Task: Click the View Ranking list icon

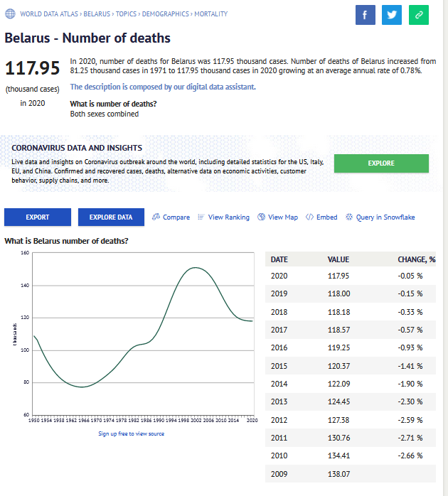Action: tap(201, 217)
